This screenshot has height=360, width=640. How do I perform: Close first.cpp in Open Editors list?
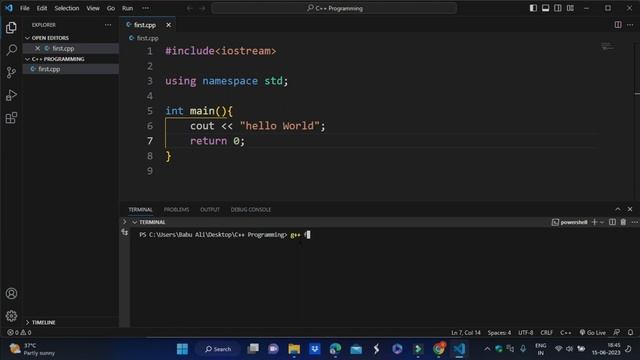pyautogui.click(x=38, y=48)
